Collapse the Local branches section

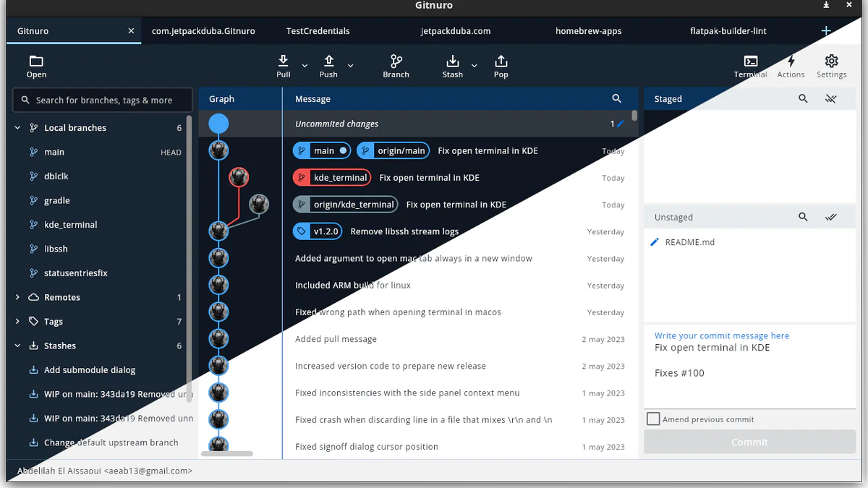pyautogui.click(x=17, y=127)
